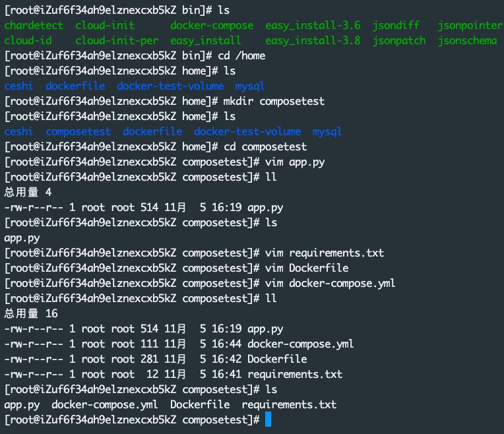Click the 'vim Dockerfile' command text
Viewport: 504px width, 434px height.
[306, 268]
